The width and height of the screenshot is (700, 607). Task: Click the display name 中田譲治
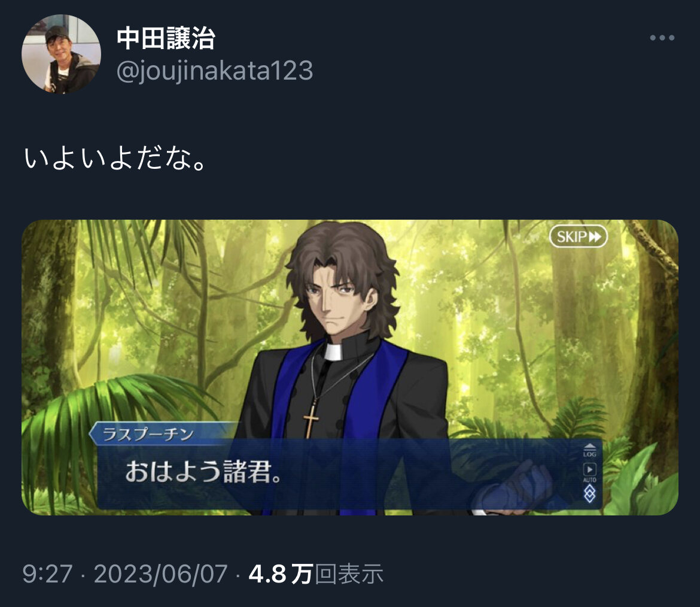166,38
